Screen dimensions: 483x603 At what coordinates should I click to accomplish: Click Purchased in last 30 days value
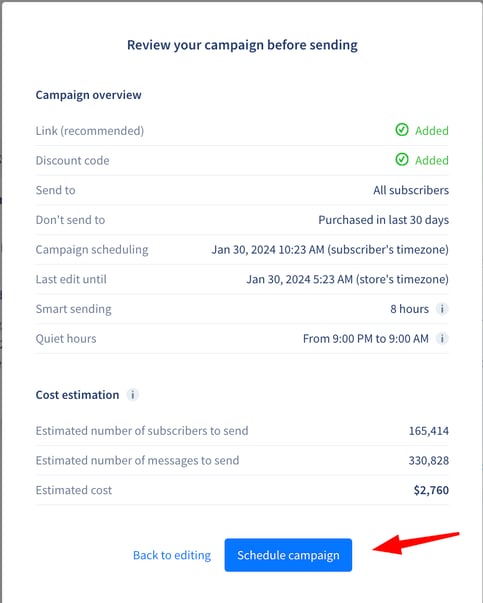click(383, 220)
